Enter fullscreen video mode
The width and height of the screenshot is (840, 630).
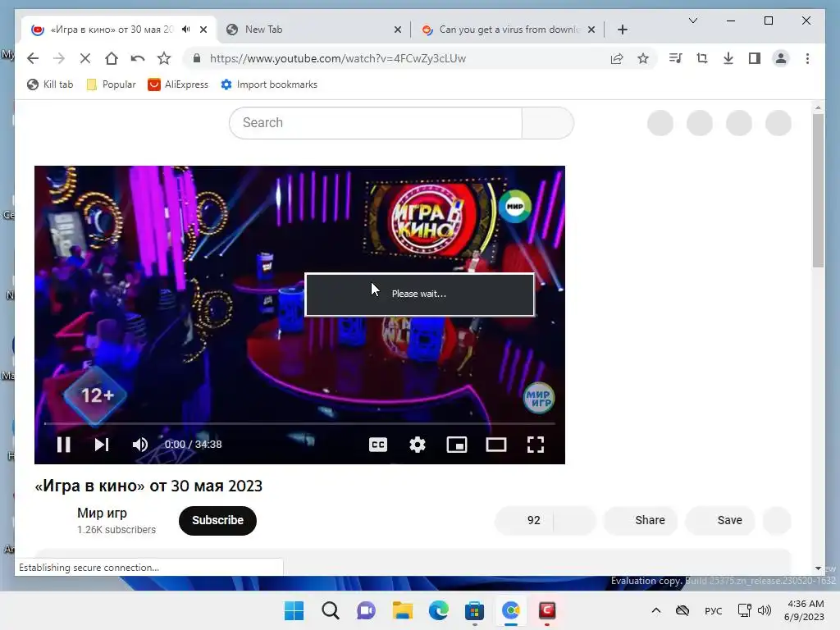tap(536, 445)
